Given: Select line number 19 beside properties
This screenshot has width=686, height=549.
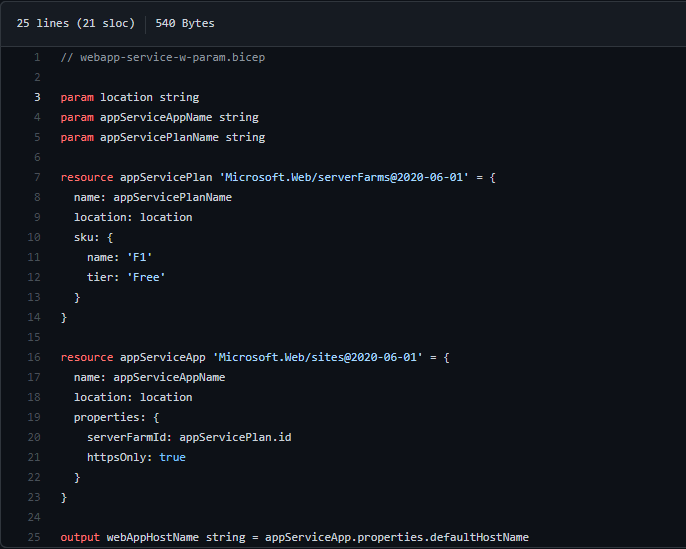Looking at the screenshot, I should [35, 417].
